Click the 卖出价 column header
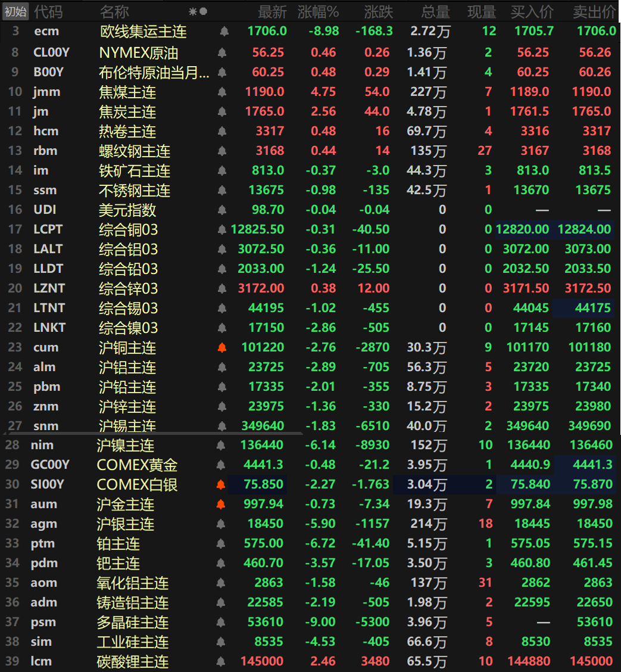The height and width of the screenshot is (672, 621). pyautogui.click(x=594, y=11)
